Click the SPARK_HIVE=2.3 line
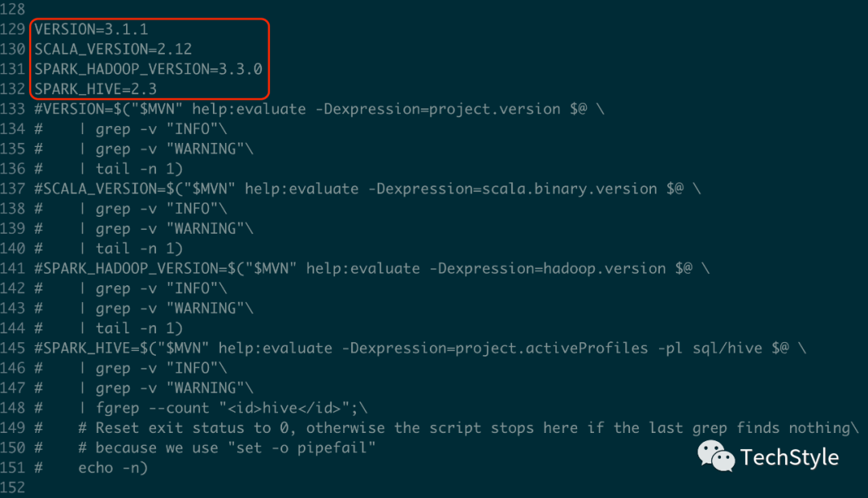This screenshot has width=868, height=498. (95, 89)
